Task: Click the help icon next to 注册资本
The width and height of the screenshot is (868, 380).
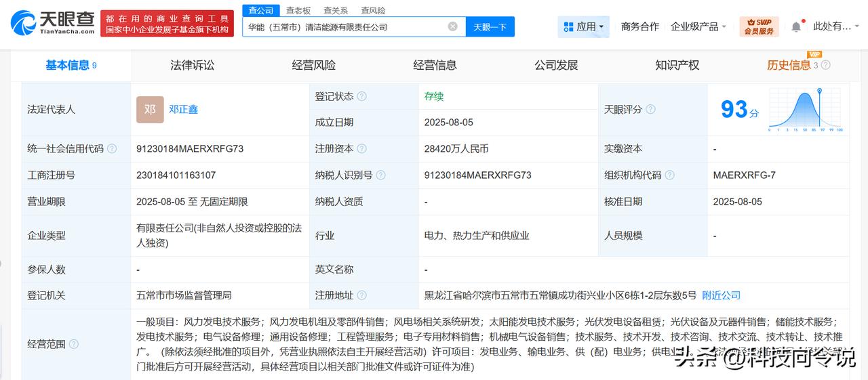Action: (362, 148)
